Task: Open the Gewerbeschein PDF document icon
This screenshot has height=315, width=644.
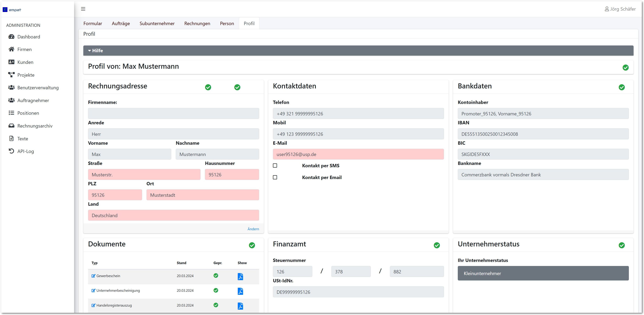Action: (x=240, y=276)
